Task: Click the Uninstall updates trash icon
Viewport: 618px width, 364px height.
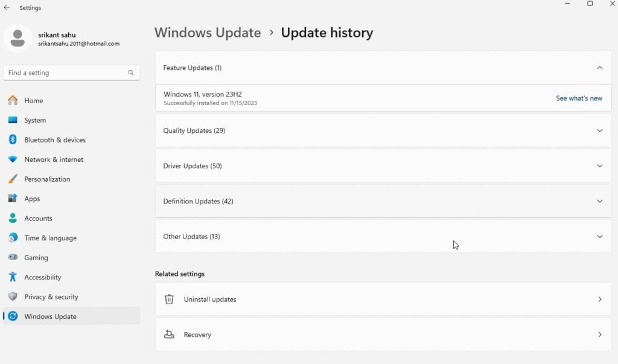Action: [171, 299]
